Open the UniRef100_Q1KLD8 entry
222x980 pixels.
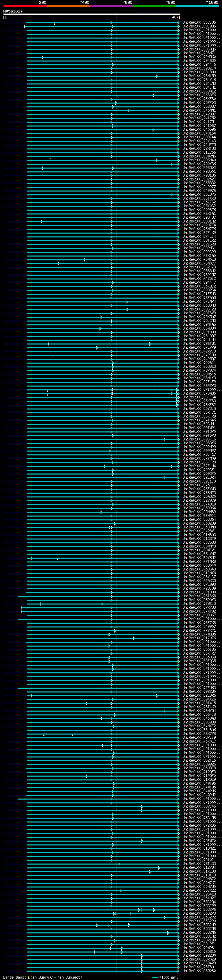pyautogui.click(x=199, y=871)
